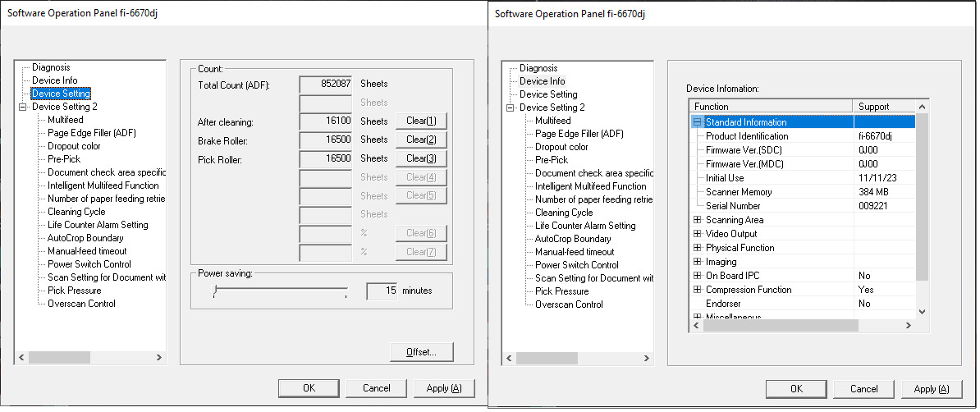
Task: Click the Support column header
Action: point(884,106)
